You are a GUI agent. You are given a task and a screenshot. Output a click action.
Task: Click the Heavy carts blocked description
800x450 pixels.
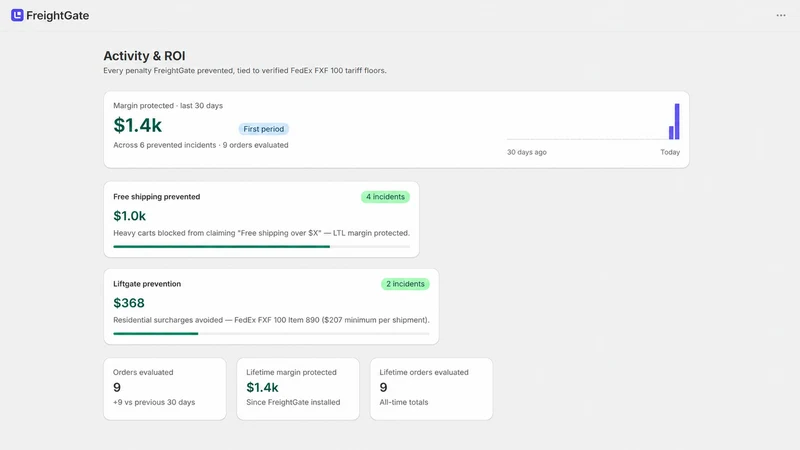pyautogui.click(x=261, y=233)
